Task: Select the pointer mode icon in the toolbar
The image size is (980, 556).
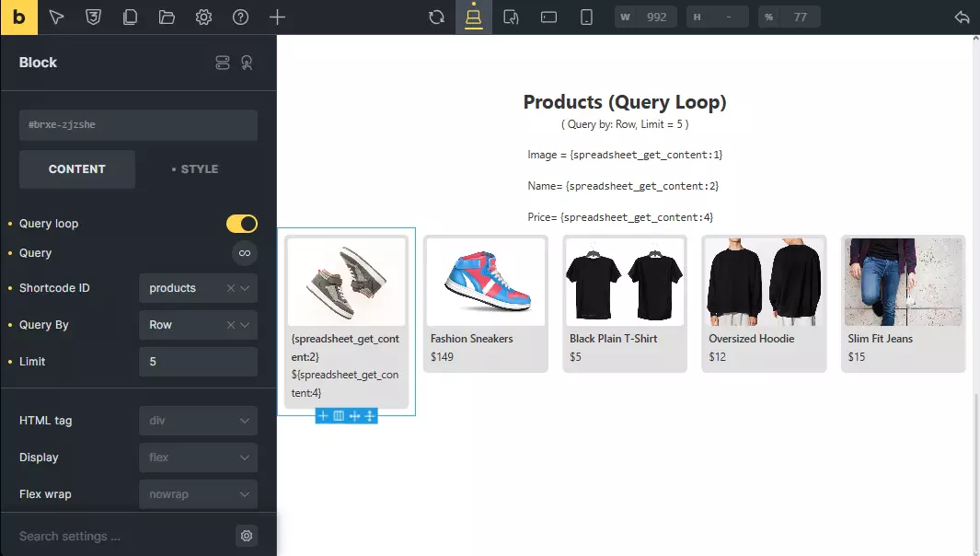Action: pyautogui.click(x=56, y=17)
